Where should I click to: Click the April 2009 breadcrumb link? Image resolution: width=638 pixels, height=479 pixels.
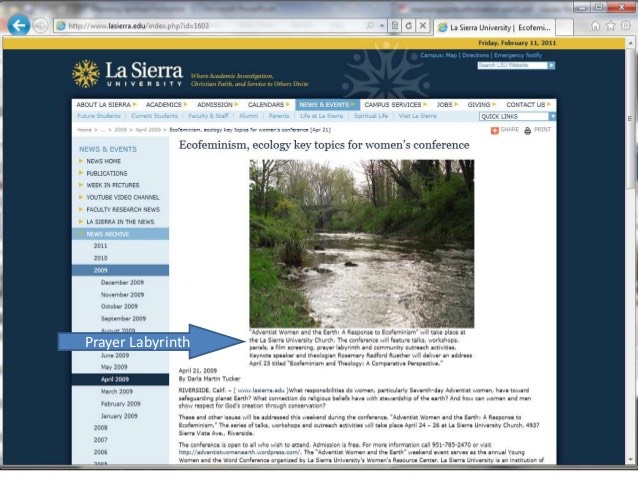[148, 130]
